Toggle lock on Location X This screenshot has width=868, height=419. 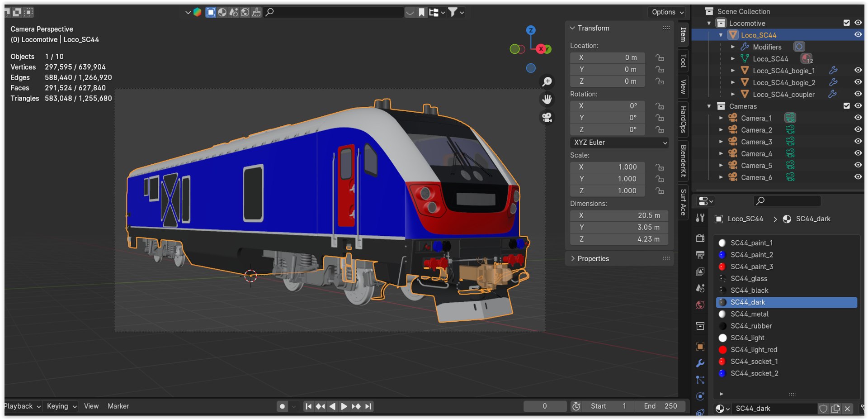click(x=660, y=57)
